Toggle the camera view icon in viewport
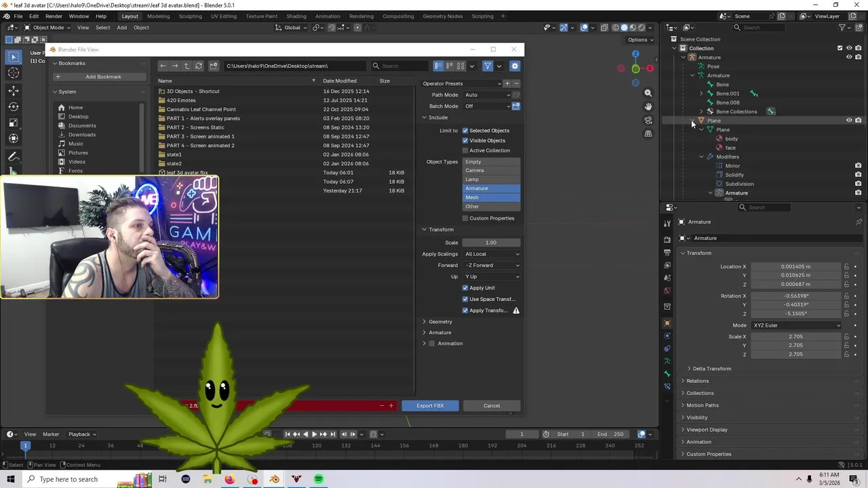The image size is (868, 488). pos(648,121)
